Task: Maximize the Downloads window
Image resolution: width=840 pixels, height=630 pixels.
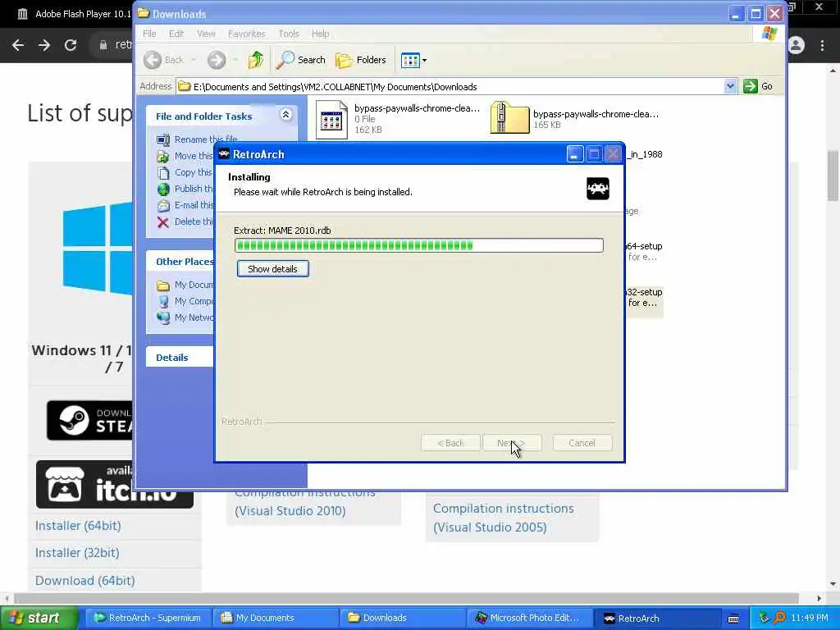Action: click(x=756, y=14)
